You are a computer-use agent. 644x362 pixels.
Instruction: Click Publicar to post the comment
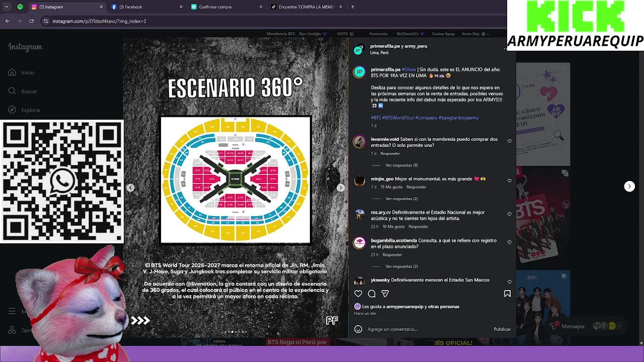tap(502, 329)
